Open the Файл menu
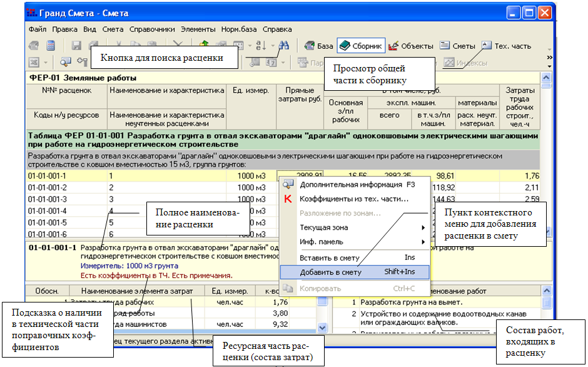The image size is (588, 367). 38,29
